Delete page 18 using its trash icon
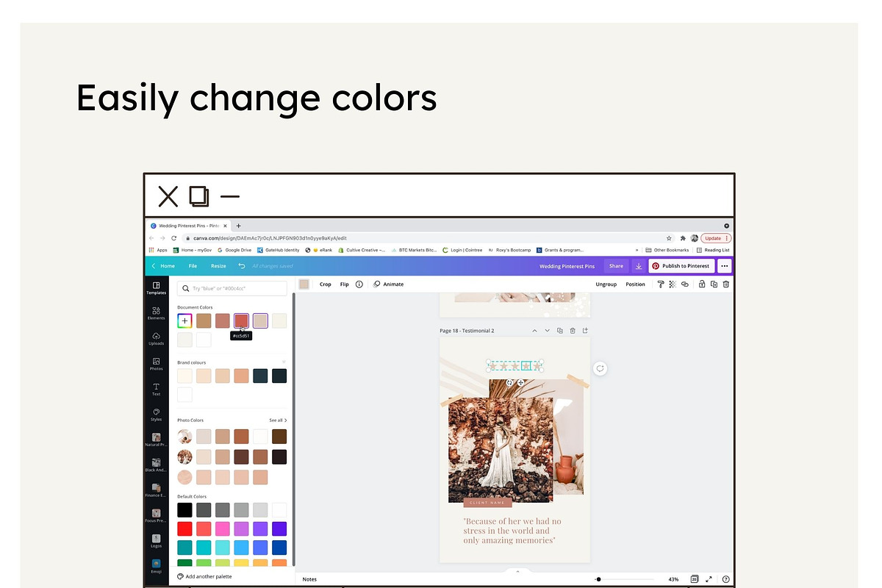This screenshot has width=882, height=588. point(573,331)
